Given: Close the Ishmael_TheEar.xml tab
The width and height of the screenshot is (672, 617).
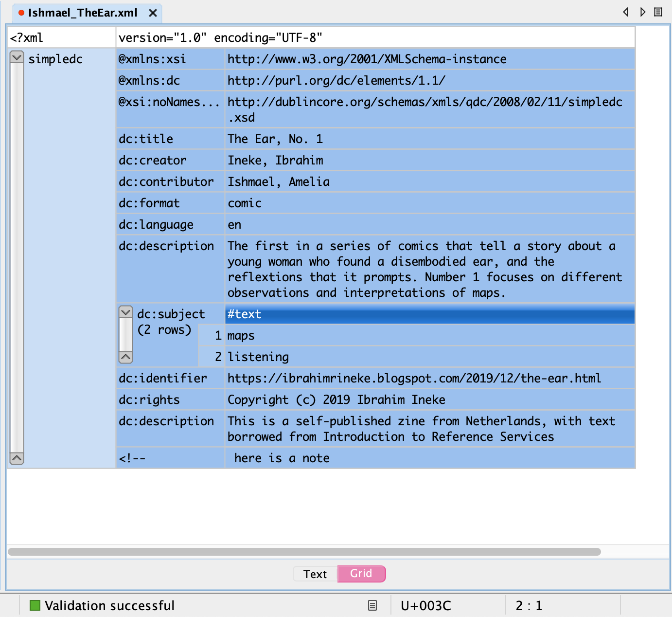Looking at the screenshot, I should coord(153,13).
